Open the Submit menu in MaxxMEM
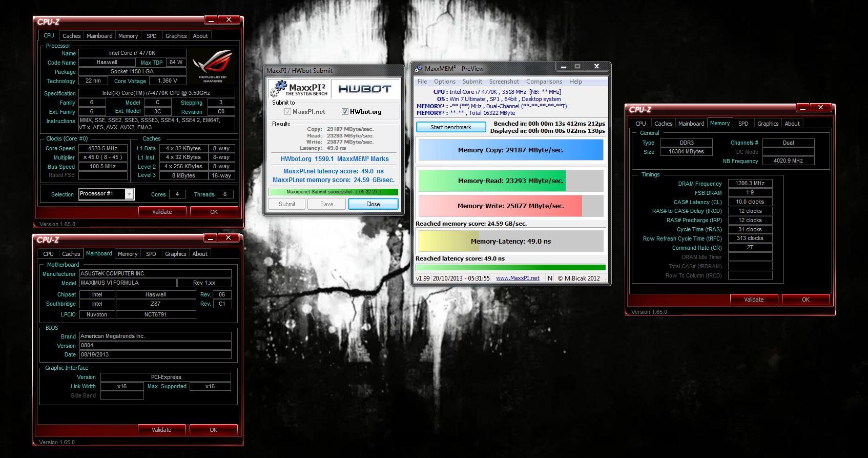The image size is (868, 458). [472, 82]
